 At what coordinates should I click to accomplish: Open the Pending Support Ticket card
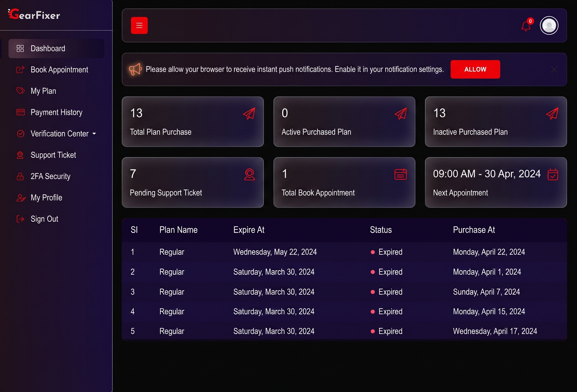(193, 182)
